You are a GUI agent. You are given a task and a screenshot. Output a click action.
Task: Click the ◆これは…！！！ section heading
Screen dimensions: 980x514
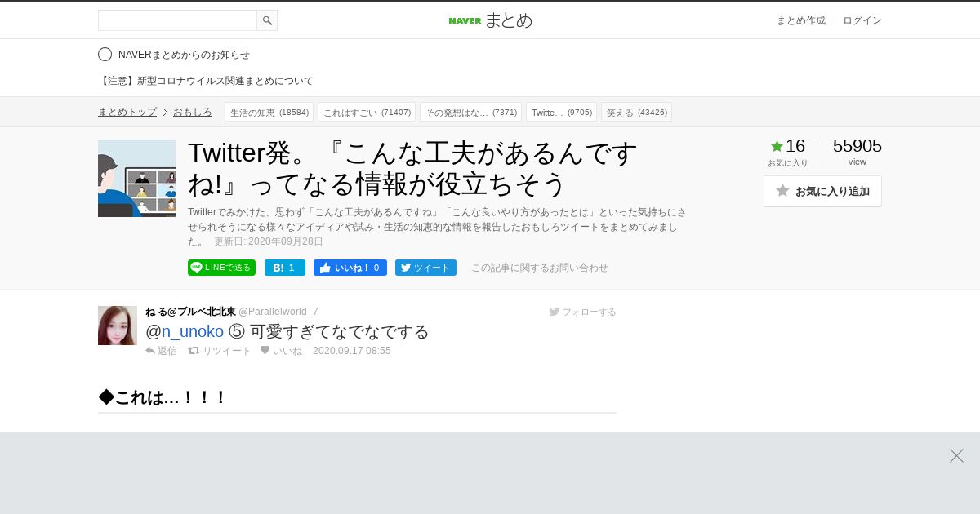pos(163,397)
